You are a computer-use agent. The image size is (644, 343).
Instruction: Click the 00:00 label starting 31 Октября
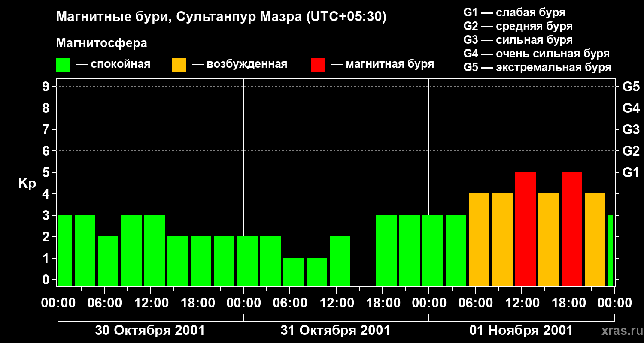pos(243,303)
